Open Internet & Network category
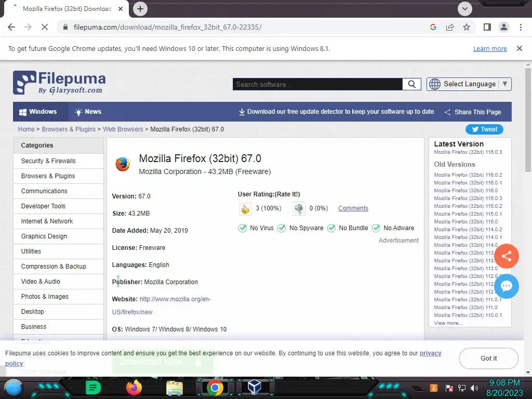 tap(58, 221)
